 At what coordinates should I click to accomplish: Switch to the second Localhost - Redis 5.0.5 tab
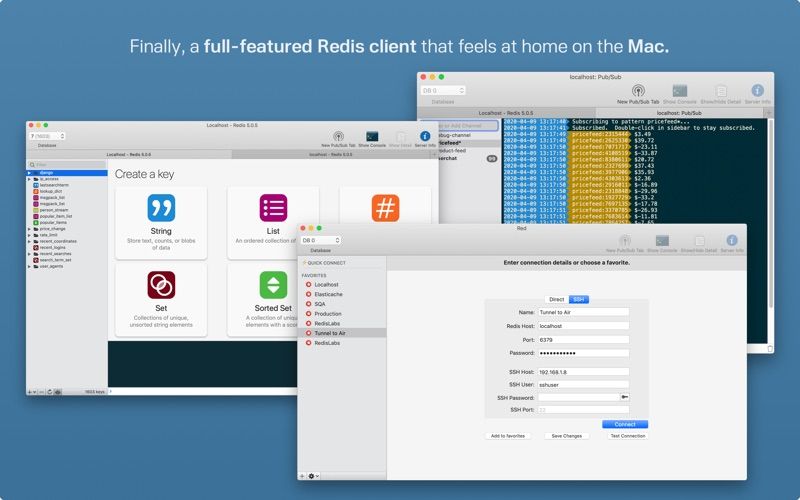330,155
